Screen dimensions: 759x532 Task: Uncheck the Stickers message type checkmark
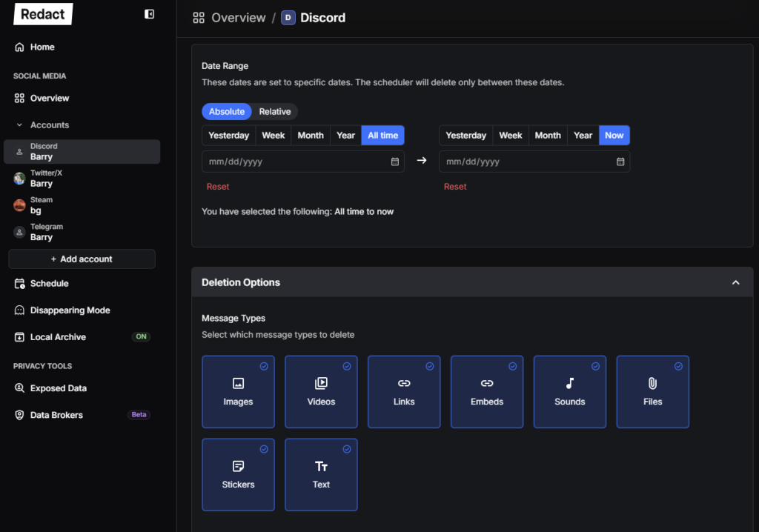pyautogui.click(x=264, y=449)
